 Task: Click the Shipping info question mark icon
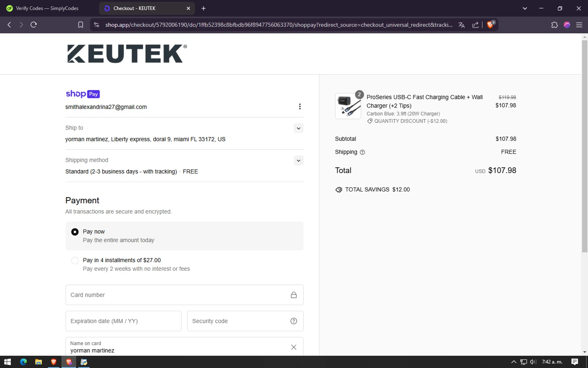point(362,152)
